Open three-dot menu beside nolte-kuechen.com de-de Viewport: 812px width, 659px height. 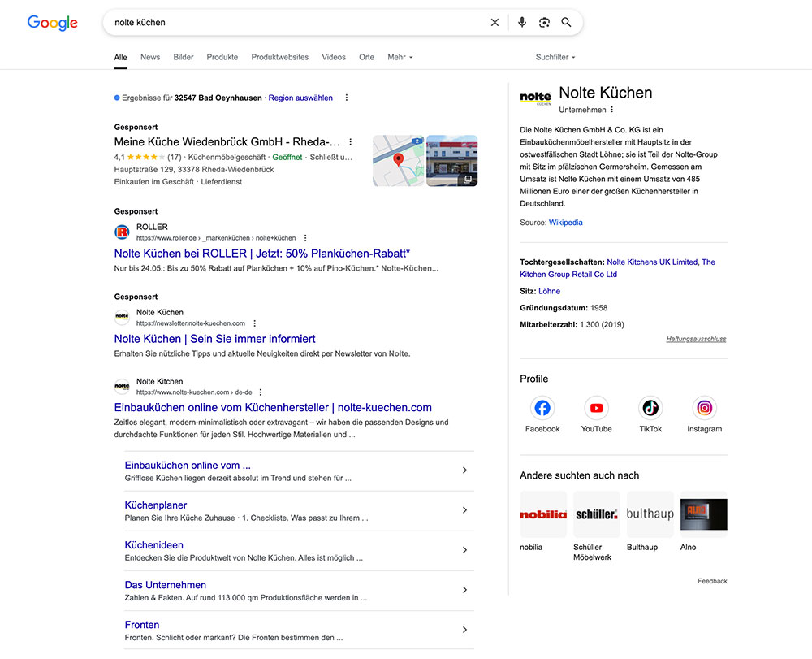[x=261, y=392]
